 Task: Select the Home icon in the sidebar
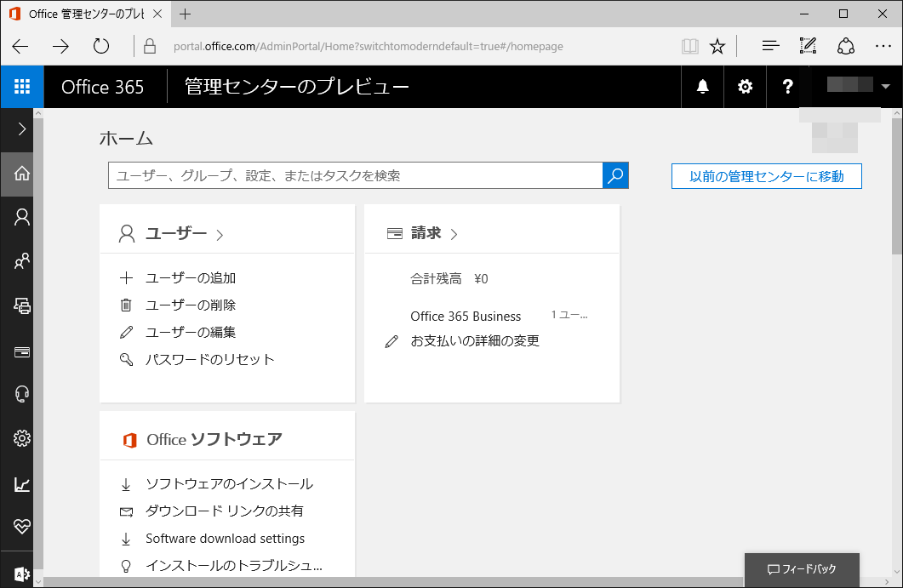click(22, 174)
